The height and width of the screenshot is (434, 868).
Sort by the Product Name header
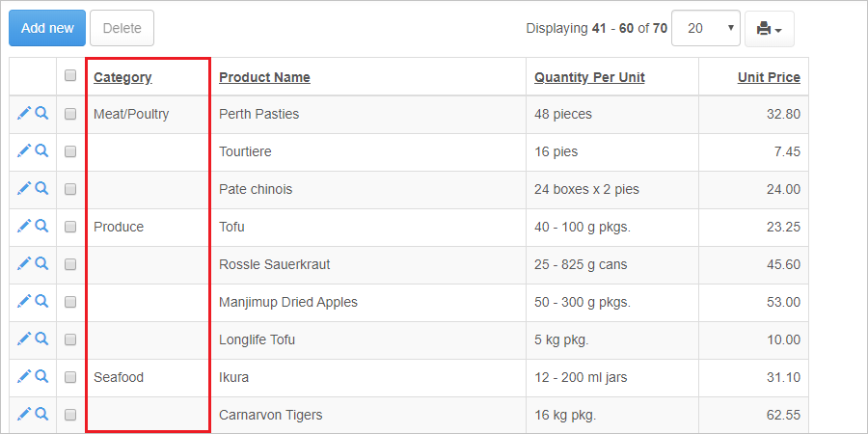point(264,77)
